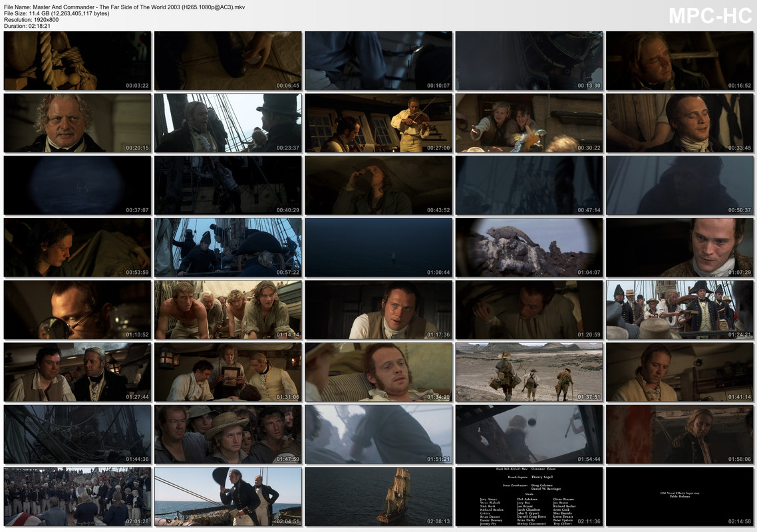Select the thumbnail stamped 00:03:22
The height and width of the screenshot is (532, 757).
(77, 61)
